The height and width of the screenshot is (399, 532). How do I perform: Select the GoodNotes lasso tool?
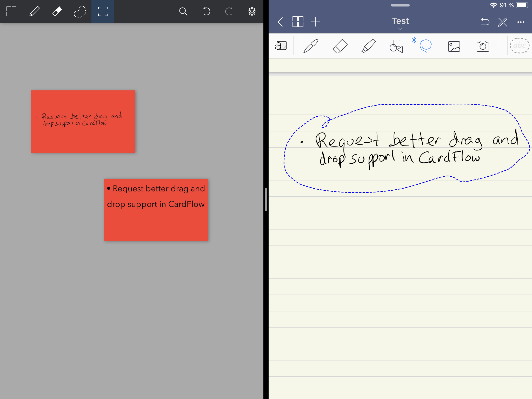(x=426, y=46)
